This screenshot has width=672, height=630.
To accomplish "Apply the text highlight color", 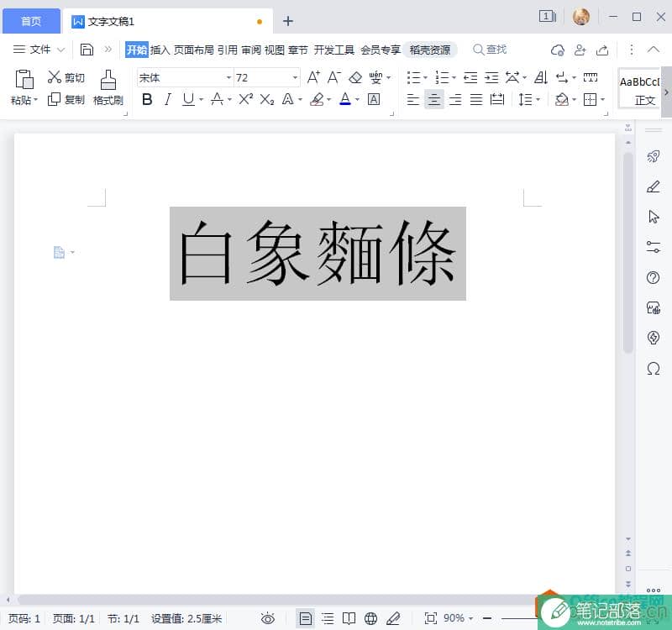I will [x=317, y=99].
